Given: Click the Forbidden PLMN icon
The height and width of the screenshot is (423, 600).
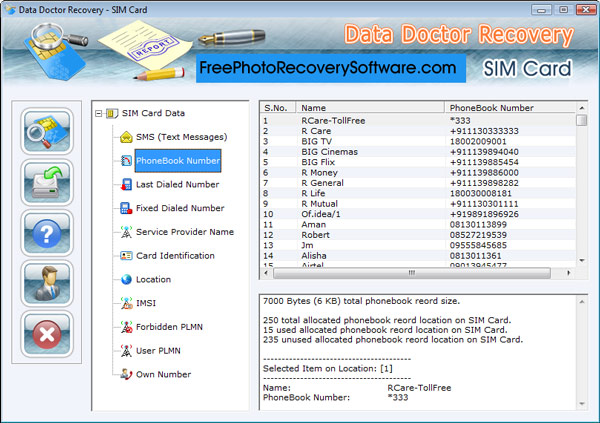Looking at the screenshot, I should [x=126, y=327].
